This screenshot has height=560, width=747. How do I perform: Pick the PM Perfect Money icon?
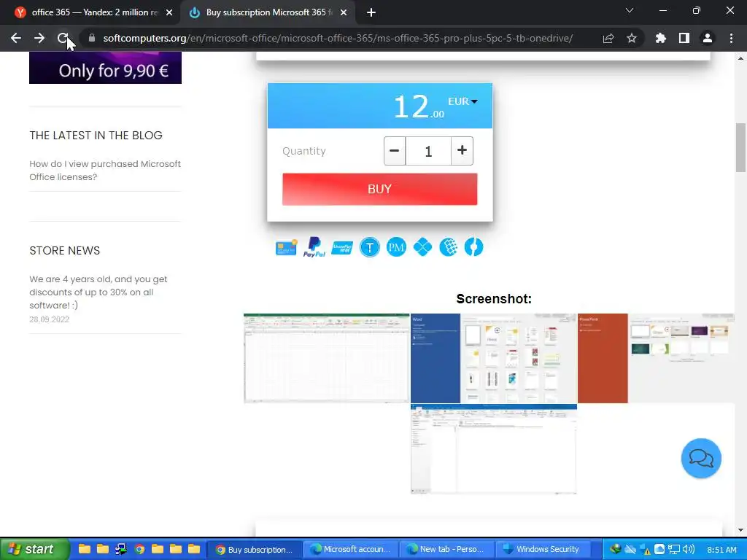click(x=396, y=247)
